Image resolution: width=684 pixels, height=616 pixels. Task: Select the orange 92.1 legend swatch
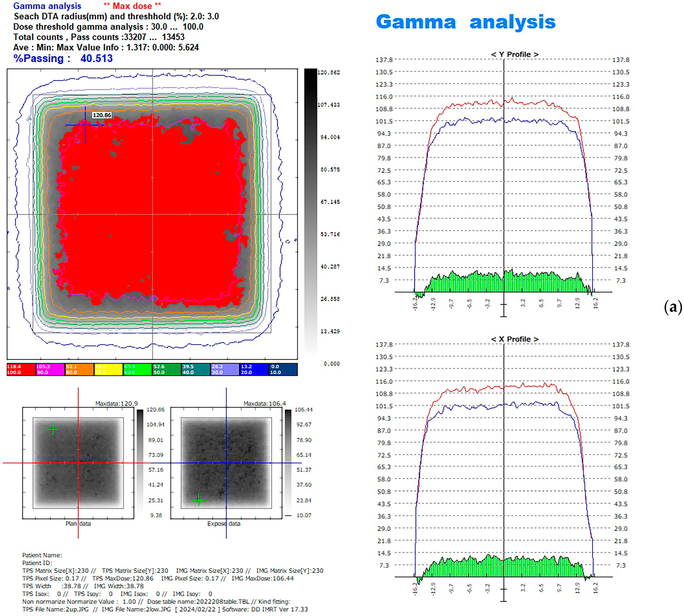point(79,369)
